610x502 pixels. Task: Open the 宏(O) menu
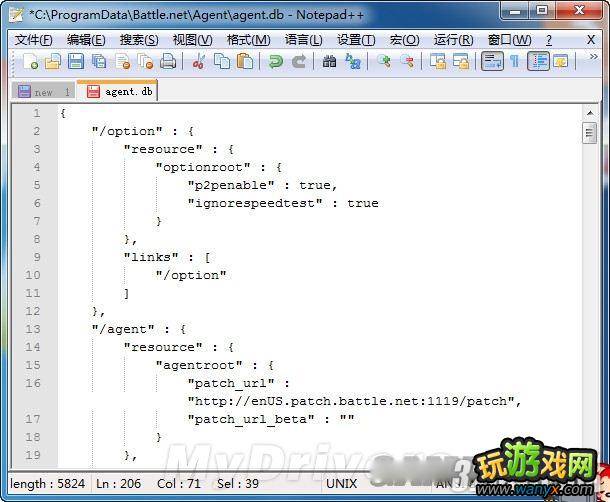404,40
